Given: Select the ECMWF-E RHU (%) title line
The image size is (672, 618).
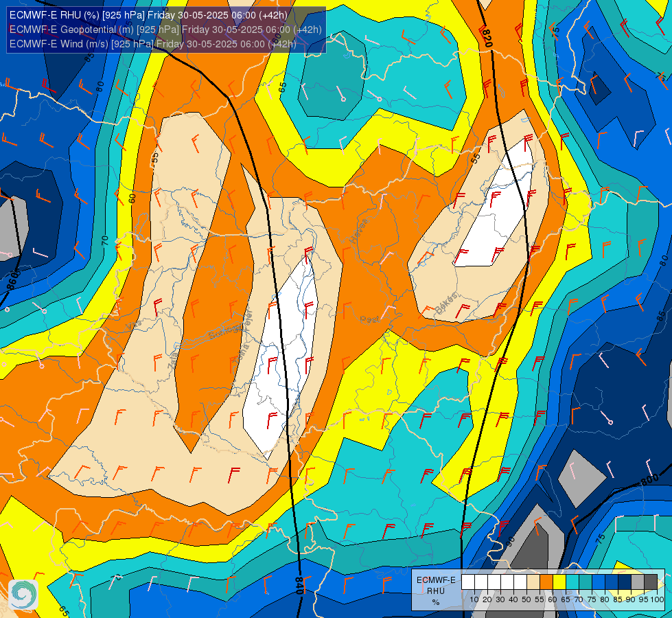Looking at the screenshot, I should point(148,15).
